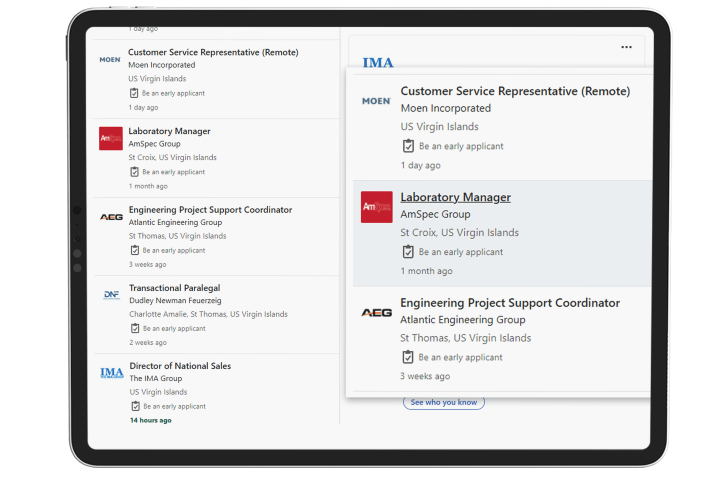Click 'Charlotte Amalie, St Thomas, US Virgin Islands' location
The width and height of the screenshot is (713, 480).
[208, 314]
